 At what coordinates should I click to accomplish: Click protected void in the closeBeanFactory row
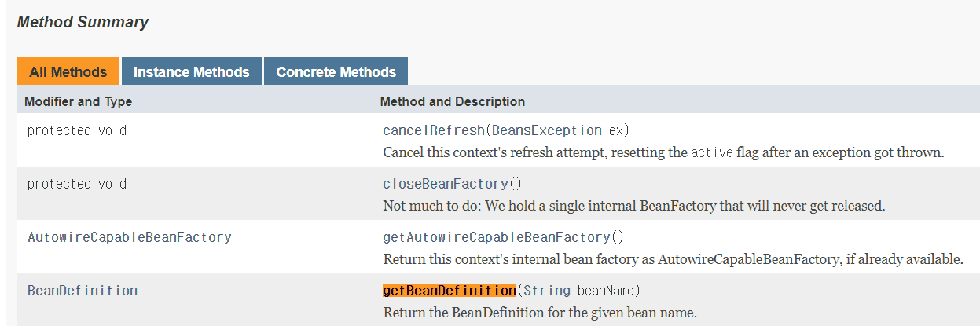coord(77,184)
